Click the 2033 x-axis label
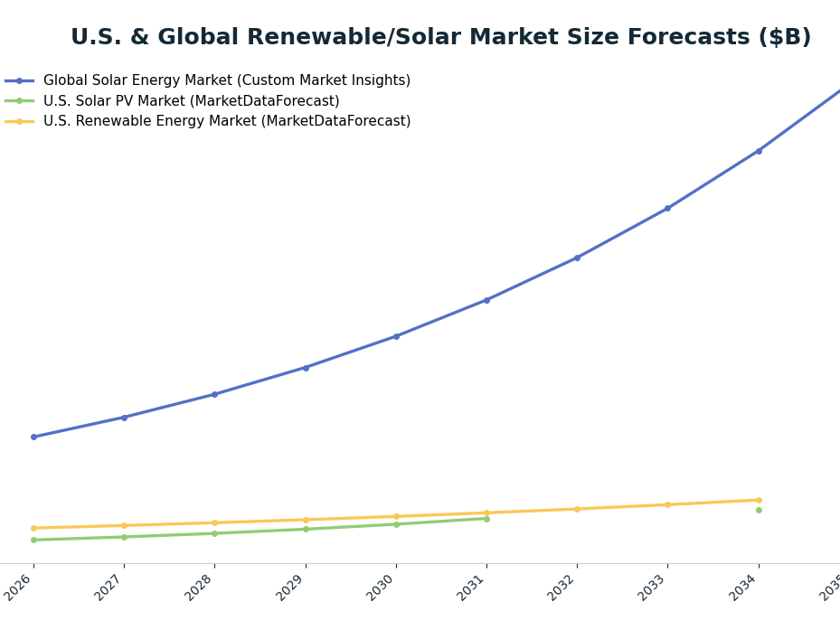840x630 pixels. click(x=651, y=587)
